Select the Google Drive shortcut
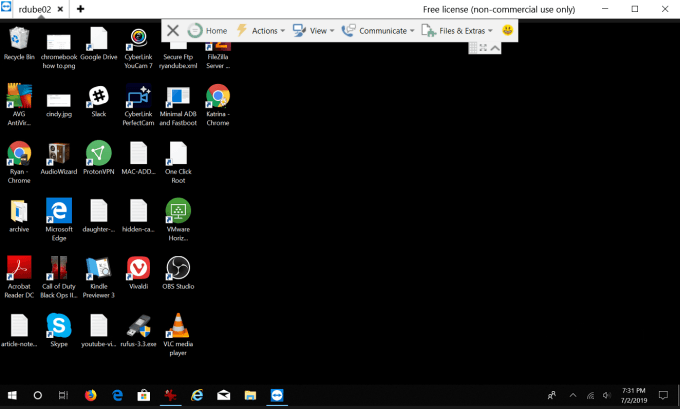 (98, 43)
